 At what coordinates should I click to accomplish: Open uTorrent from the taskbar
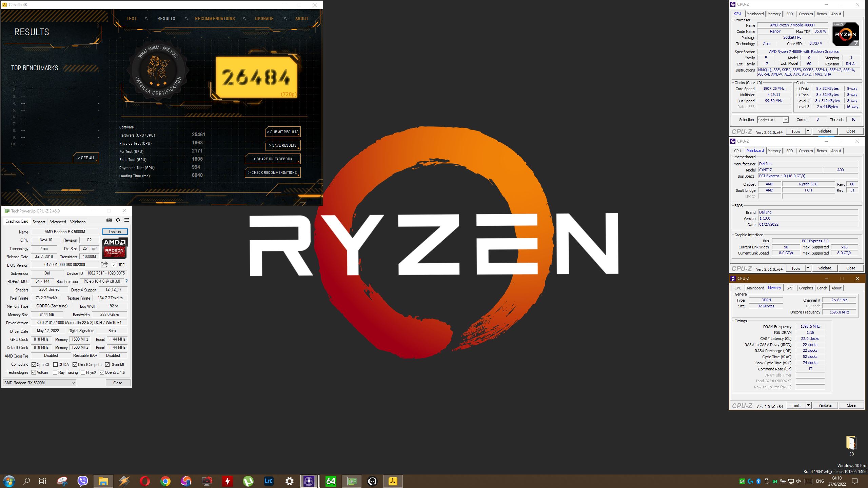click(x=248, y=481)
